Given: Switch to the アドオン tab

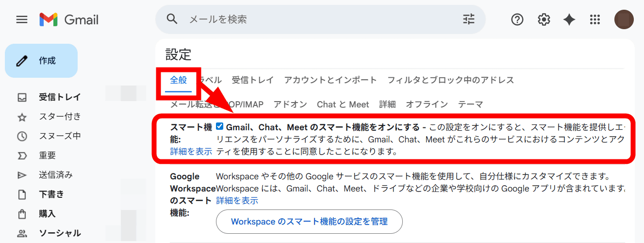Looking at the screenshot, I should [x=290, y=104].
